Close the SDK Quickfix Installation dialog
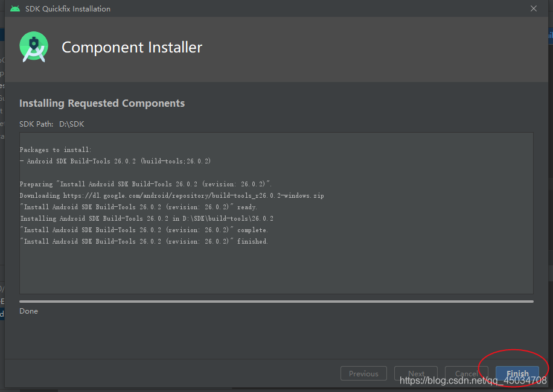Screen dimensions: 553x392 click(534, 8)
